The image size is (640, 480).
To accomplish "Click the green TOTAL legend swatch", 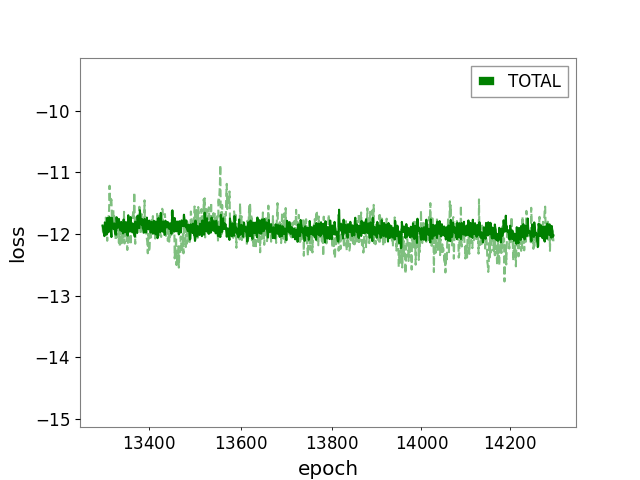I will click(487, 81).
